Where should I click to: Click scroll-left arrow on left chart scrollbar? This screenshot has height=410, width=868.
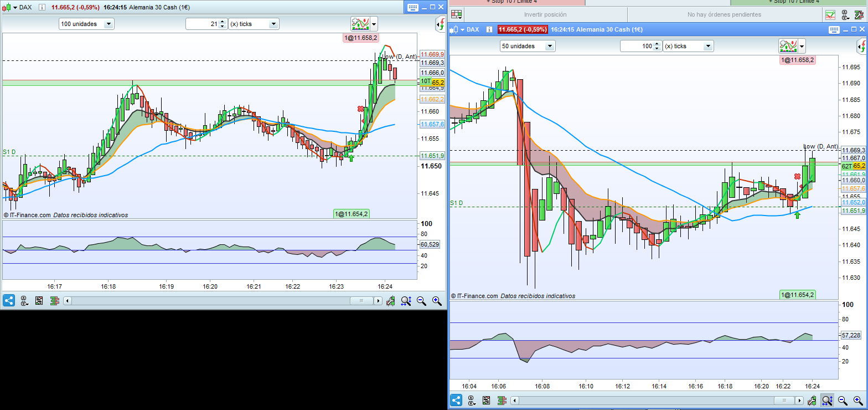(x=68, y=300)
